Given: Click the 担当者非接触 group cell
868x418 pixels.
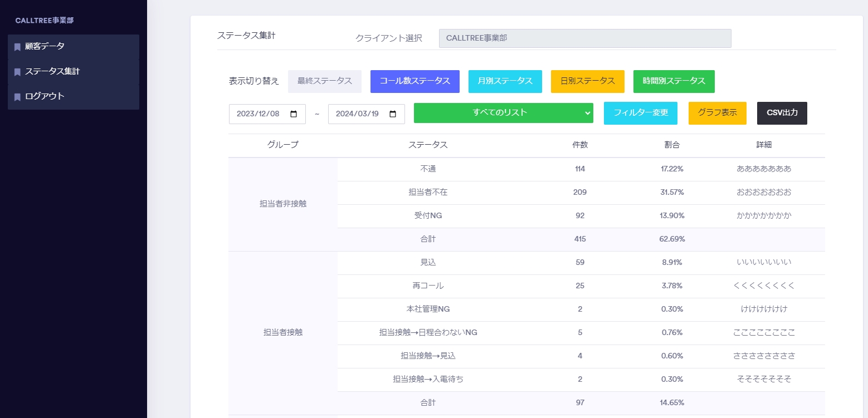Looking at the screenshot, I should [283, 204].
